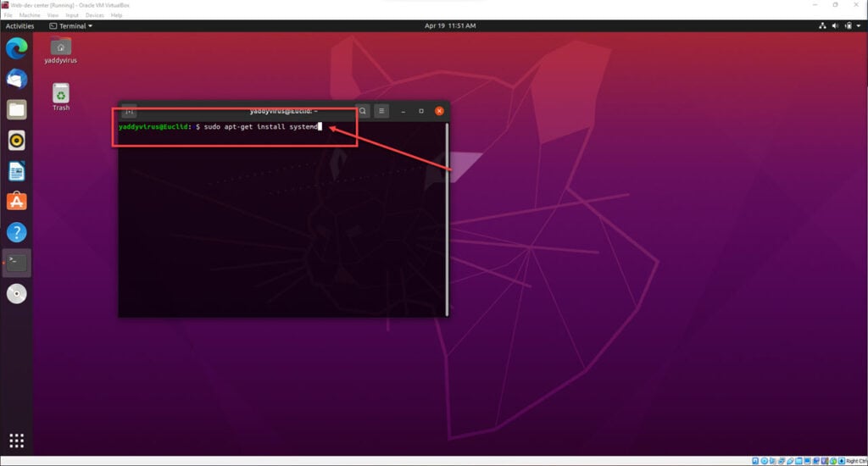The image size is (868, 466).
Task: Expand the system status menu arrow
Action: tap(859, 26)
